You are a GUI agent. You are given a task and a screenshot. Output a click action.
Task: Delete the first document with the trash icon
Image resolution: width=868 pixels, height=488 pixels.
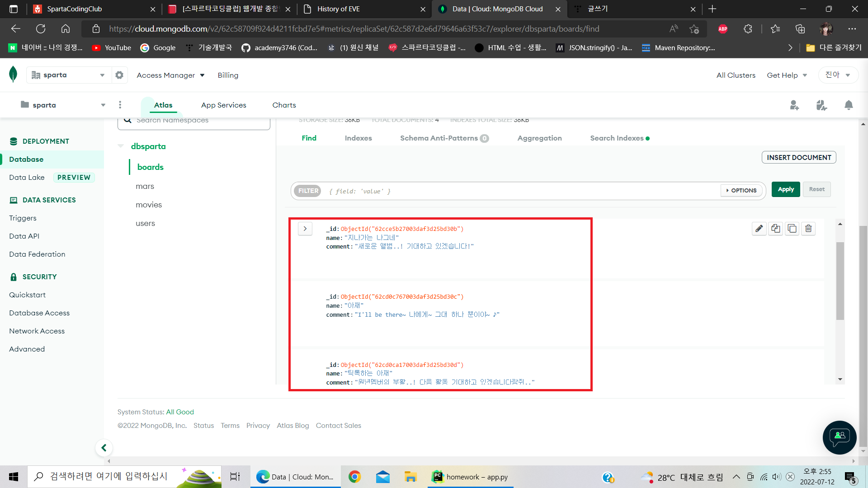[x=808, y=229]
